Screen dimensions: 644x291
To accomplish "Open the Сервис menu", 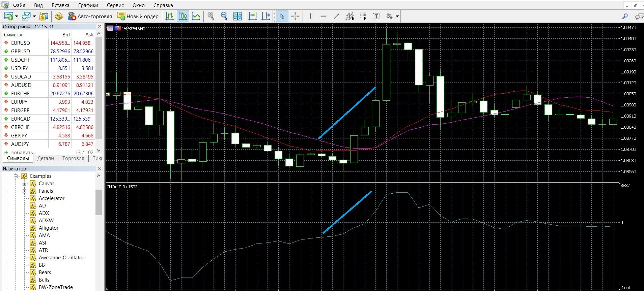I will (115, 5).
